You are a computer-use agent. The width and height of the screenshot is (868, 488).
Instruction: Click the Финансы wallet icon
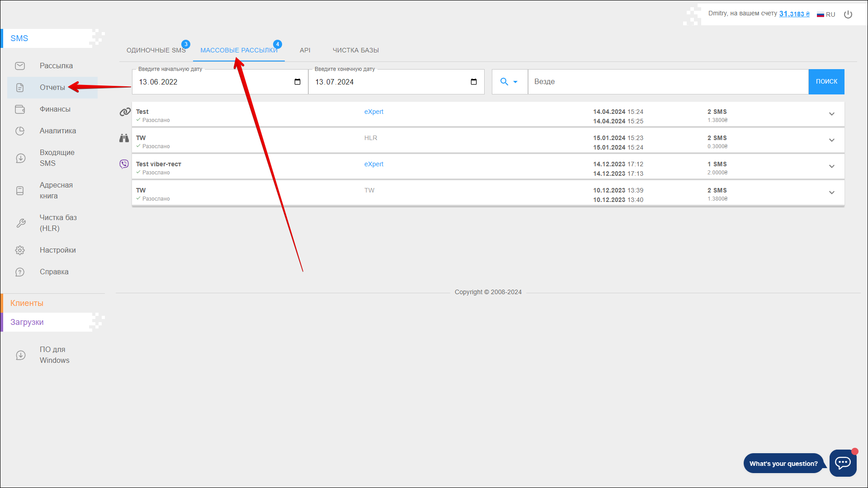coord(20,109)
